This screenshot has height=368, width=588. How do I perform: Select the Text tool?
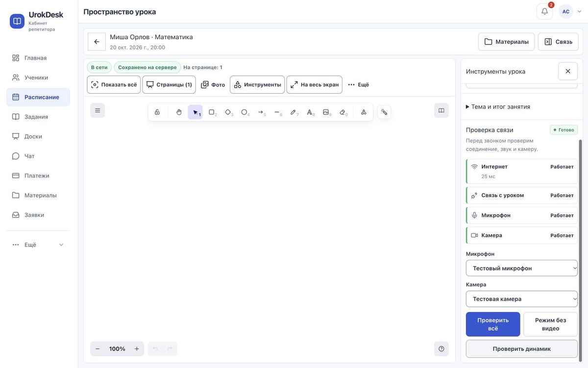[310, 112]
